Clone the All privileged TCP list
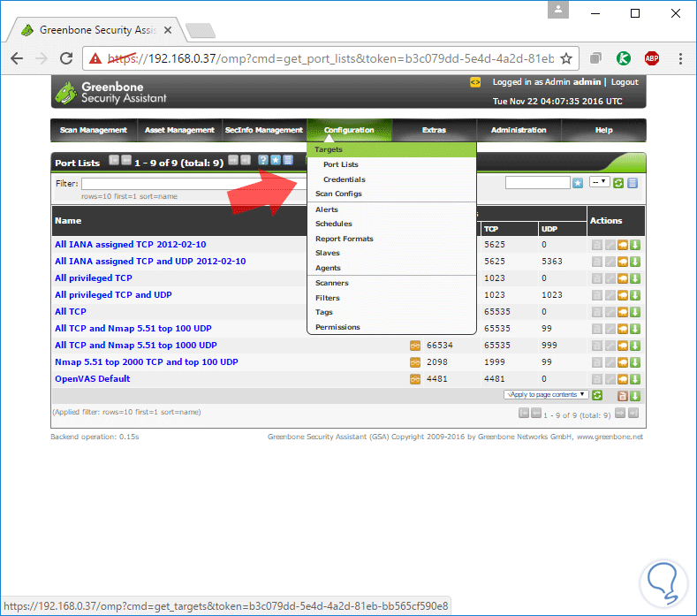The image size is (697, 616). click(x=622, y=279)
